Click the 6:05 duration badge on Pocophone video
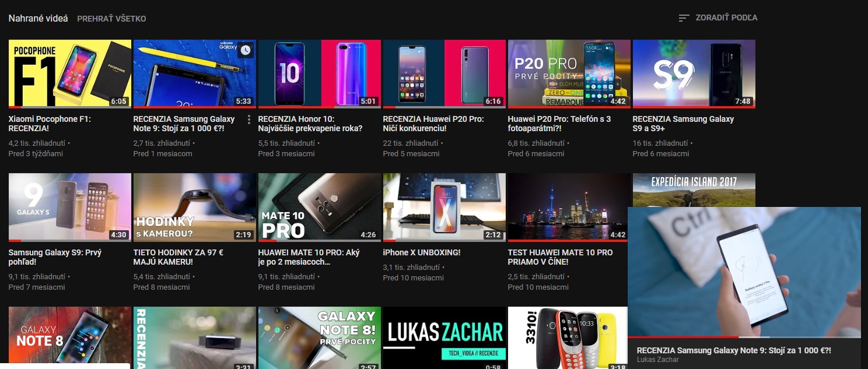 (x=118, y=101)
